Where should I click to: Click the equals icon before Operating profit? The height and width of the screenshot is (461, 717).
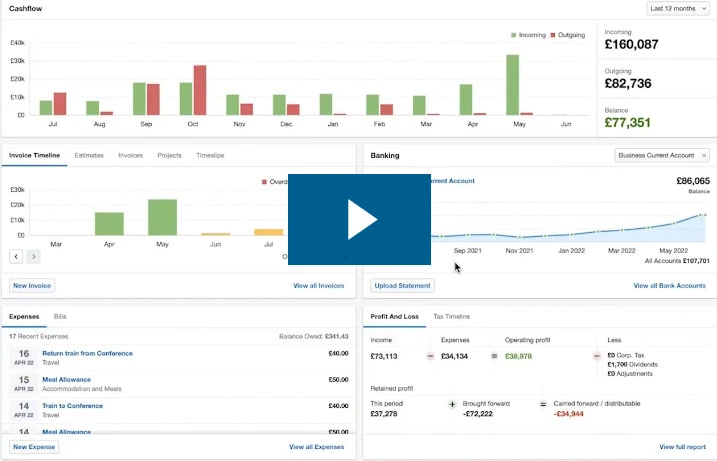[x=494, y=356]
